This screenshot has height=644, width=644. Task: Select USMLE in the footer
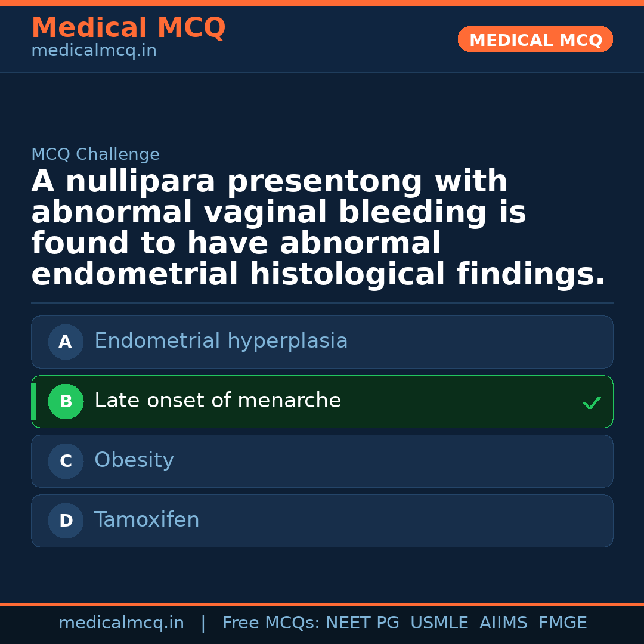coord(439,623)
